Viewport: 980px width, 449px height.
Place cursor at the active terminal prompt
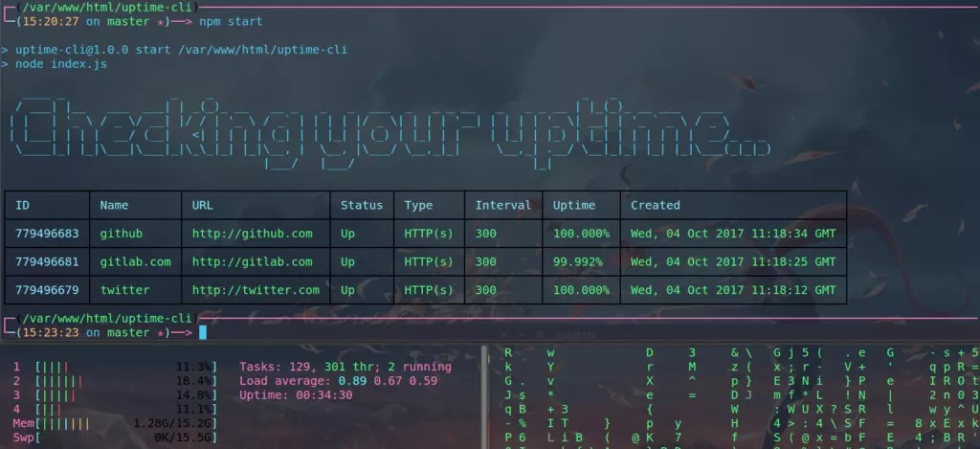tap(203, 333)
